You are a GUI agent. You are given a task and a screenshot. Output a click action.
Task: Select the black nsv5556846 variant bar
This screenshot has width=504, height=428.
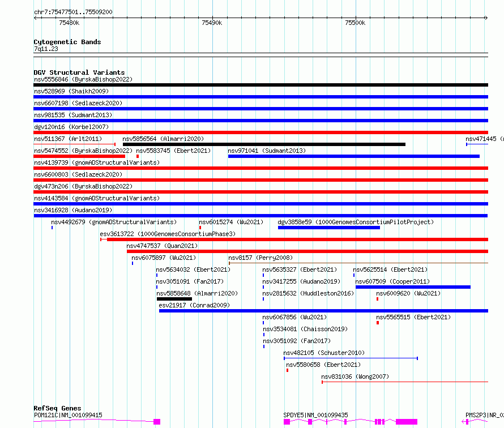pos(260,85)
